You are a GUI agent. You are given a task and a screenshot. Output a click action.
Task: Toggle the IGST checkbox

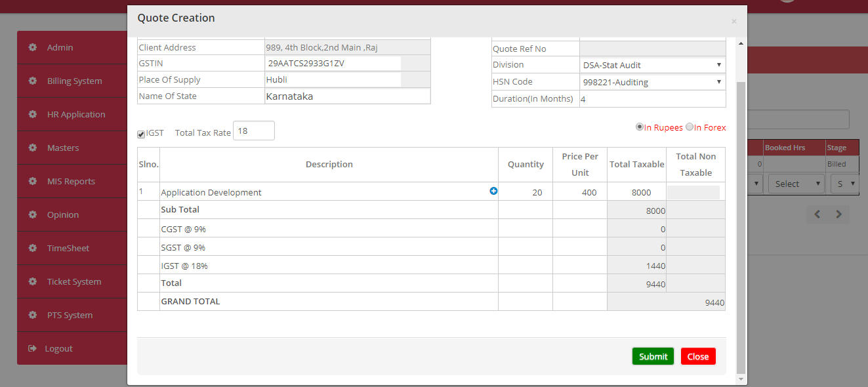[141, 134]
